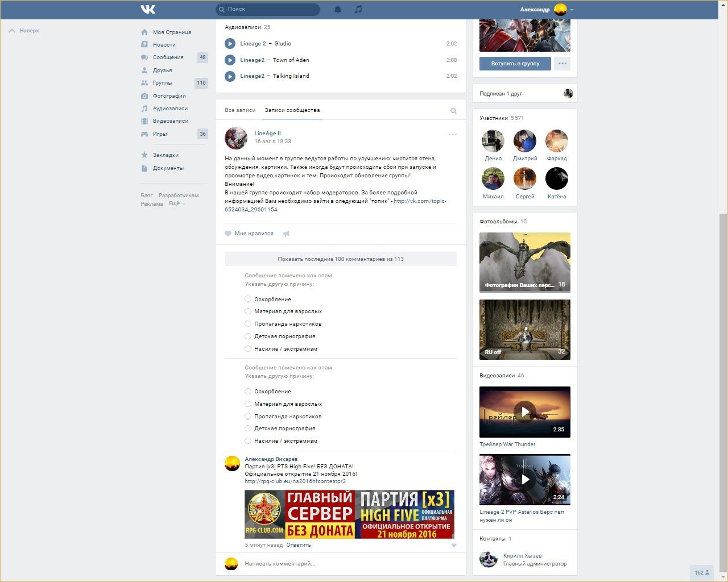Play Lineage 2 PVP Asterios video thumbnail
728x582 pixels.
pyautogui.click(x=525, y=480)
